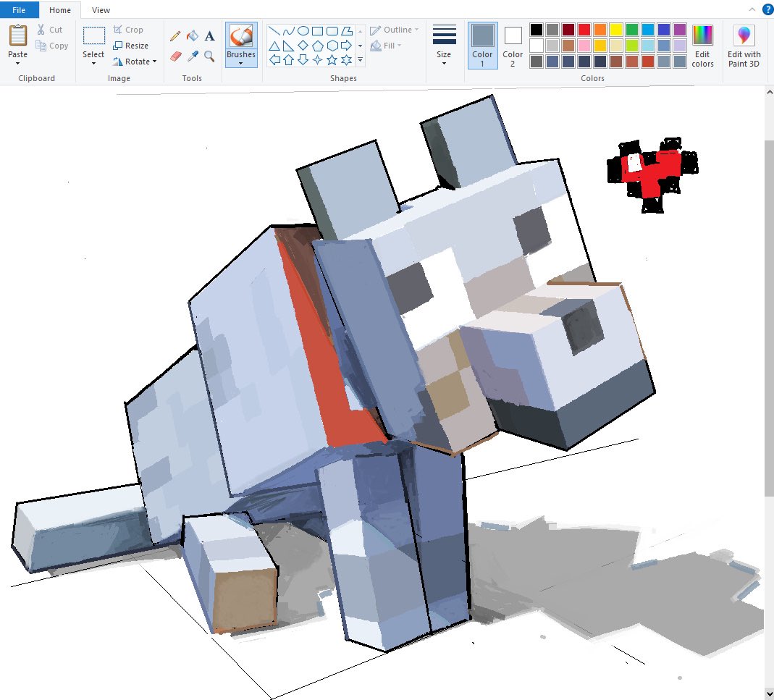Choose the Pentagon shape

pyautogui.click(x=317, y=46)
